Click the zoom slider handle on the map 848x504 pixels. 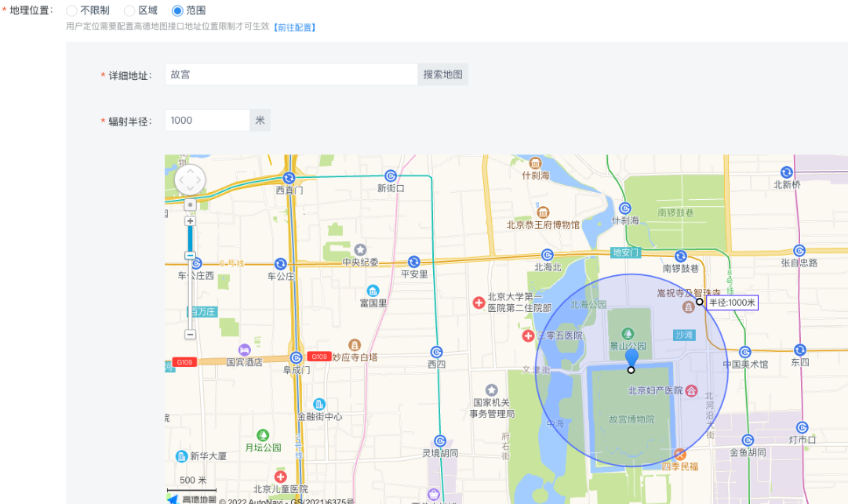point(190,256)
